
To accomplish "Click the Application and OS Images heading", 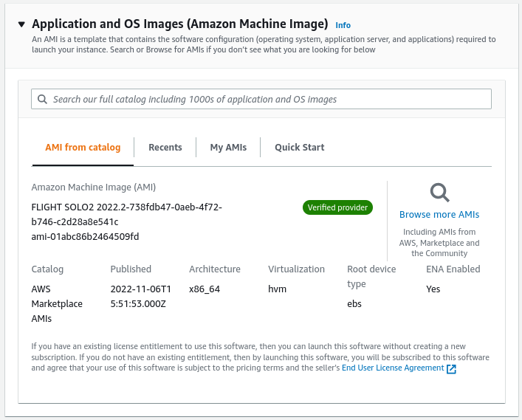I will tap(179, 24).
